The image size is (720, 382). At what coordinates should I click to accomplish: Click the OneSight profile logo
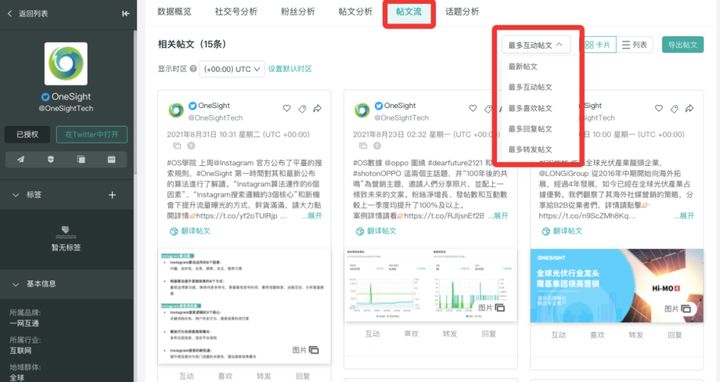tap(66, 64)
